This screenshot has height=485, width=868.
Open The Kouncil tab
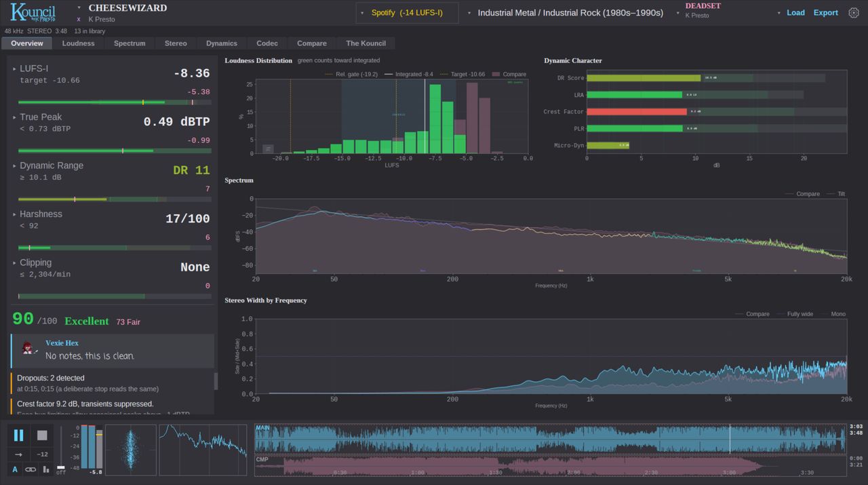pos(366,43)
